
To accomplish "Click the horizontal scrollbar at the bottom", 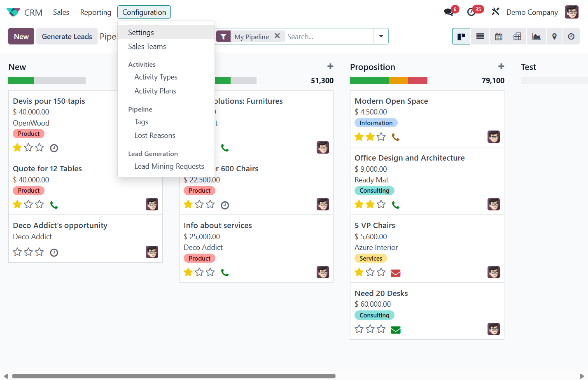I will [174, 376].
